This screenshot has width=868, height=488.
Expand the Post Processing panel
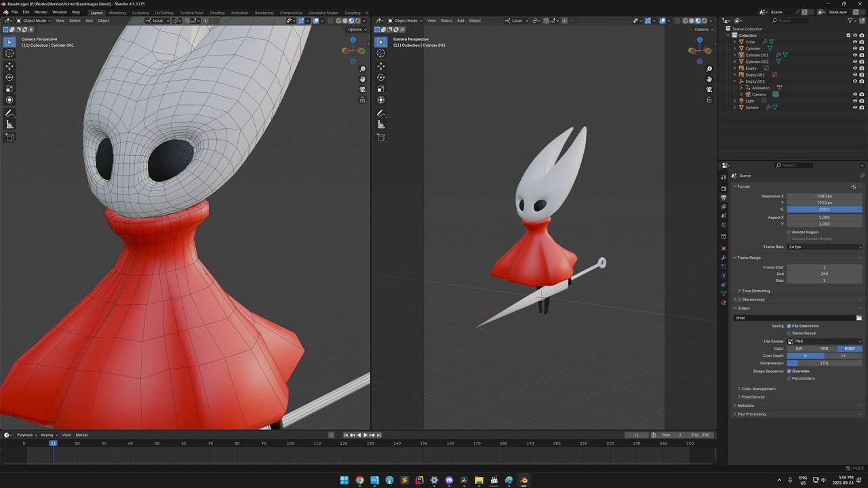tap(751, 414)
